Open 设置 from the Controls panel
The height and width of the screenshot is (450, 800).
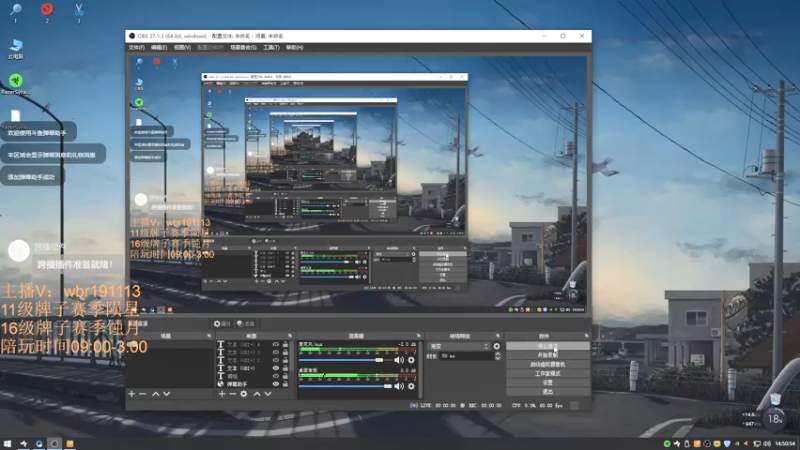click(547, 383)
